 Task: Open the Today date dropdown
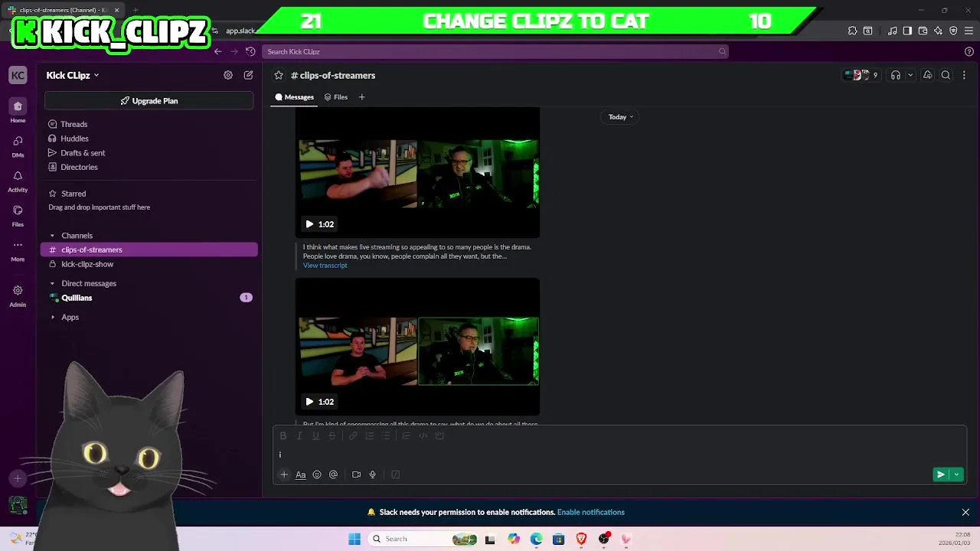[621, 117]
